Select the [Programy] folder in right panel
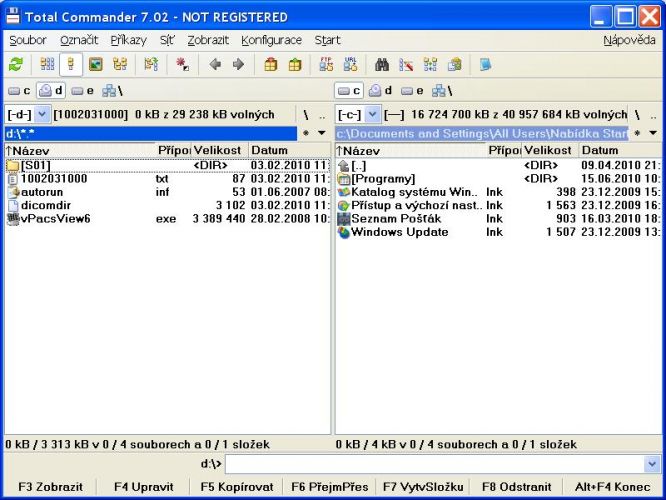 pos(498,179)
